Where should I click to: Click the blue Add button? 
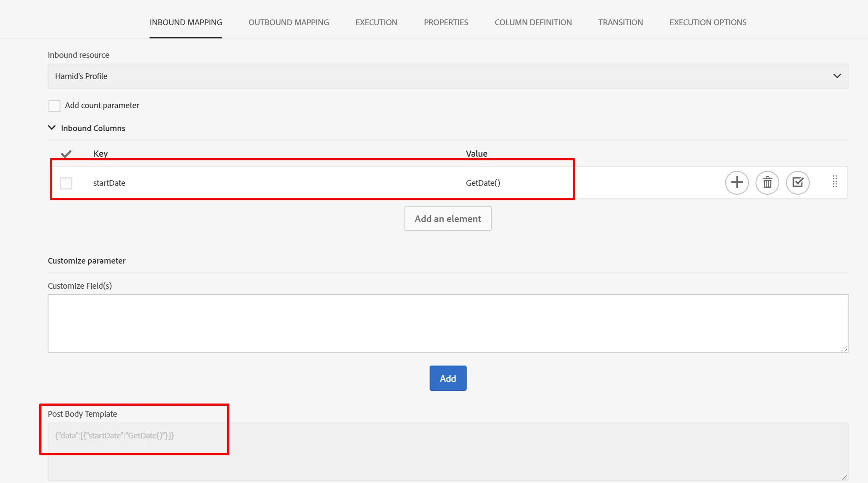point(448,378)
